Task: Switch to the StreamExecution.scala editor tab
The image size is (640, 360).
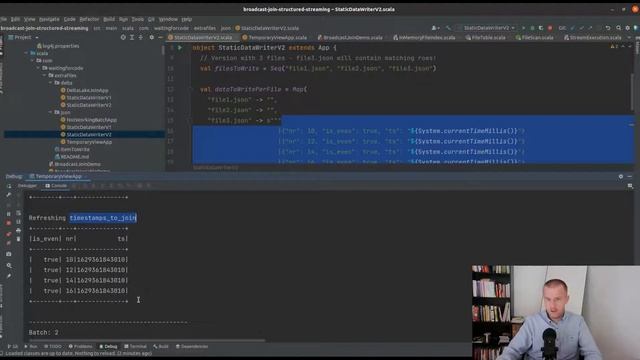Action: [592, 38]
